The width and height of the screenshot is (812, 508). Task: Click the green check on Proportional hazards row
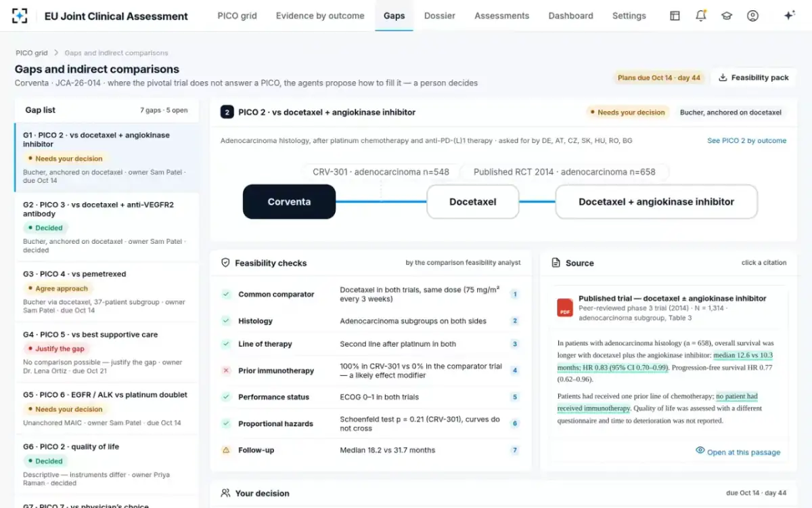(x=226, y=423)
